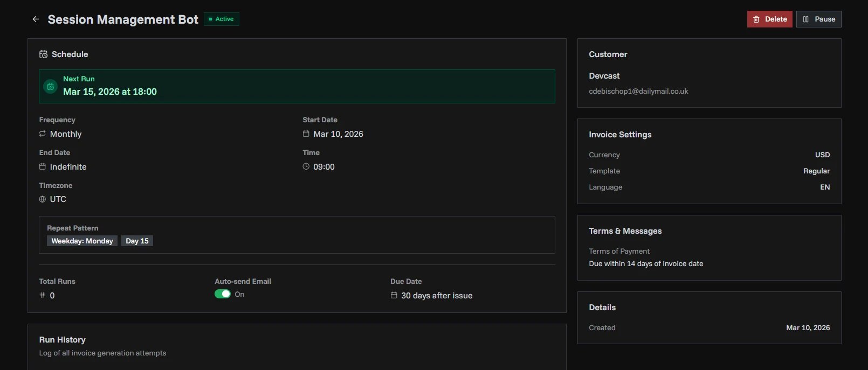Go back using the left arrow icon

(x=36, y=19)
